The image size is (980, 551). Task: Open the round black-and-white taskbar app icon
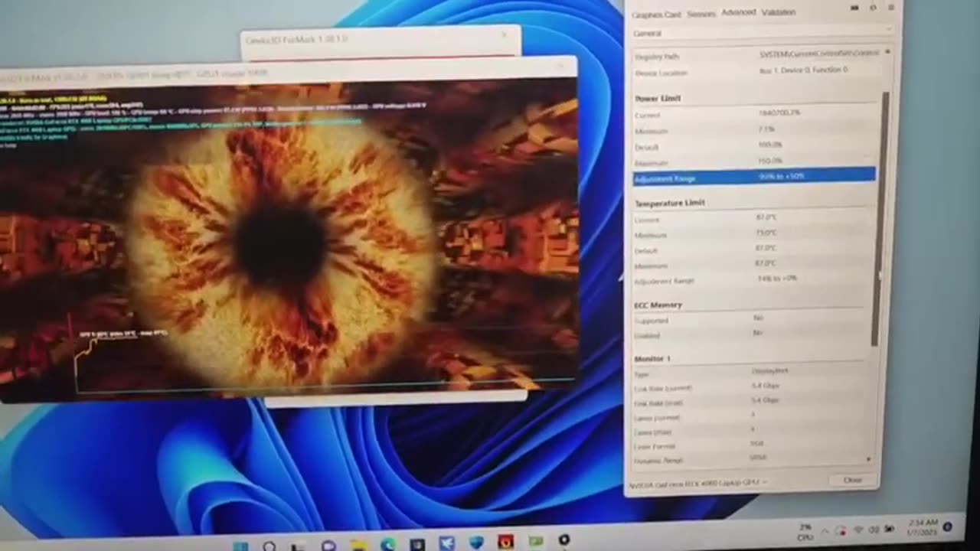pos(564,540)
